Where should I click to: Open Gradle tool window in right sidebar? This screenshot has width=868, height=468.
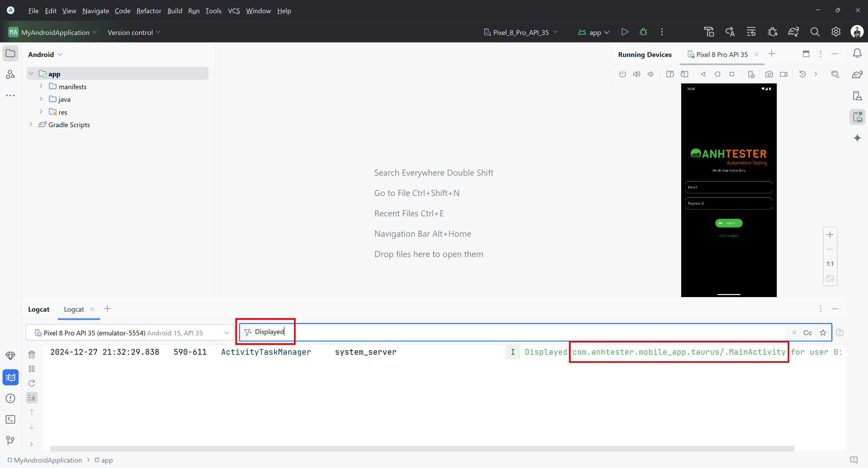(x=857, y=75)
